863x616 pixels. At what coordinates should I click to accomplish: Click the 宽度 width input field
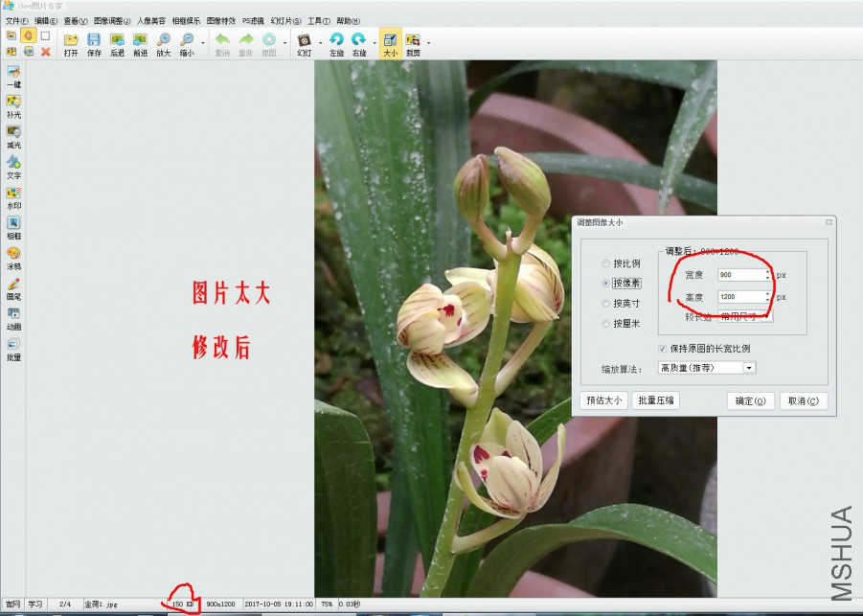click(x=742, y=275)
